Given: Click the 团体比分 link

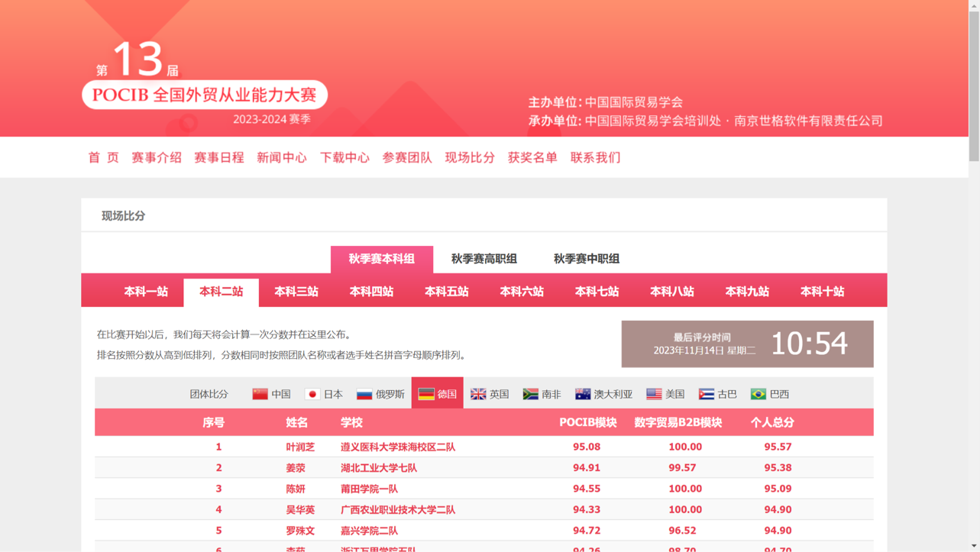Looking at the screenshot, I should coord(209,394).
